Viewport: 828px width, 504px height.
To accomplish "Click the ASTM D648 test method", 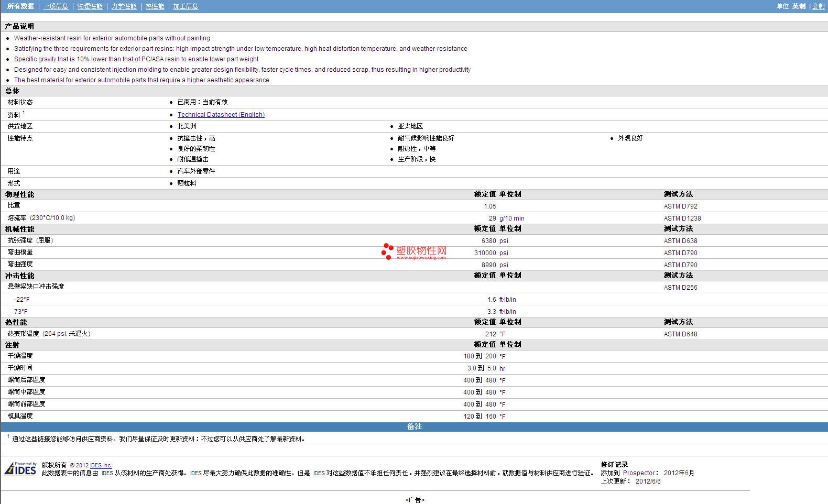I will (x=680, y=334).
